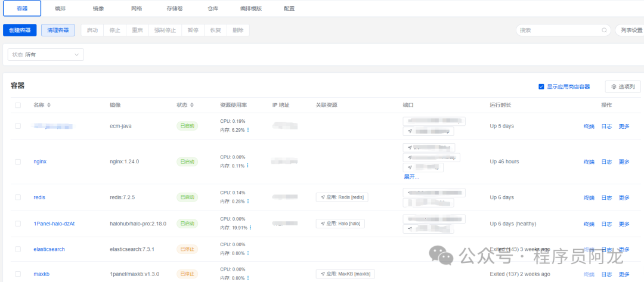The width and height of the screenshot is (644, 282).
Task: Switch to the 镜像 tab
Action: point(98,8)
